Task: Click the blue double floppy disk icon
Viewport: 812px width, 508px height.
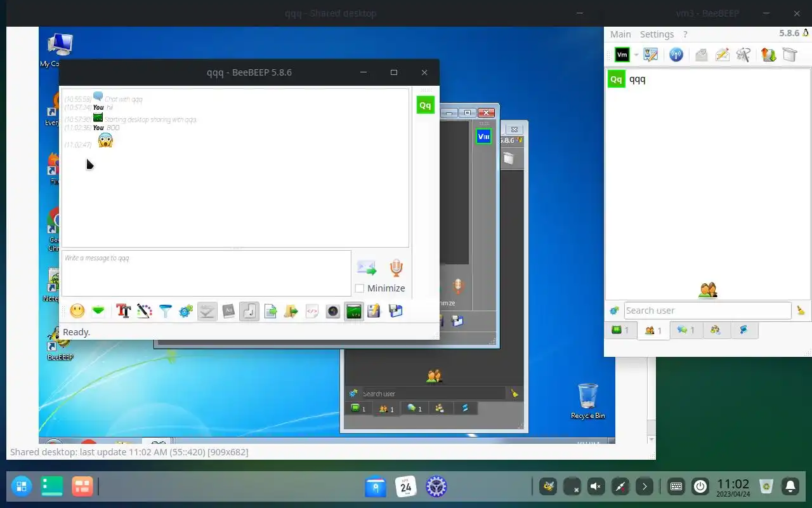Action: (395, 311)
